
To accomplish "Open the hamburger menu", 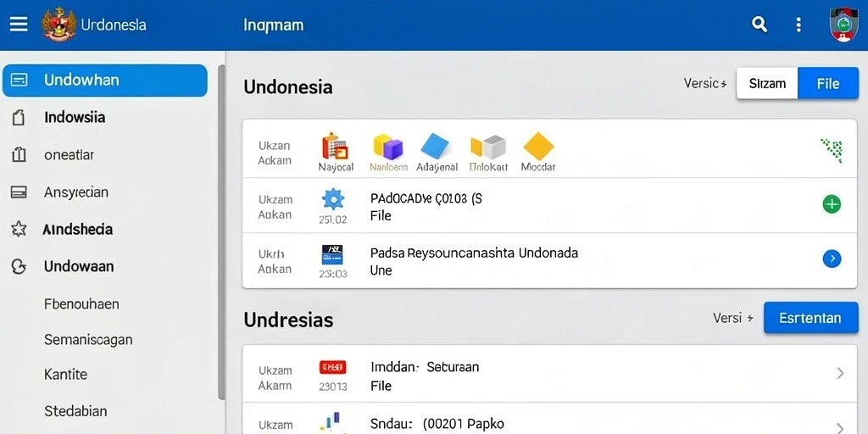I will [19, 25].
